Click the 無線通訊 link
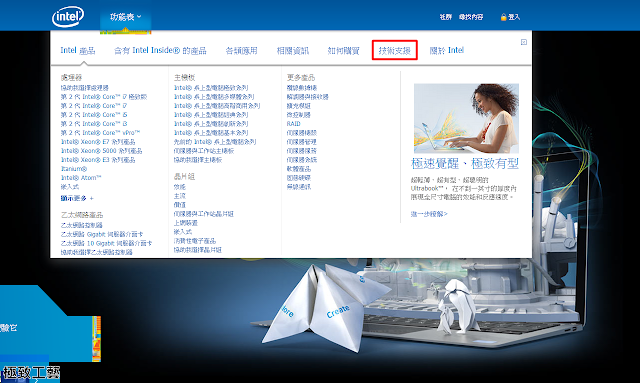This screenshot has width=640, height=383. pos(299,187)
